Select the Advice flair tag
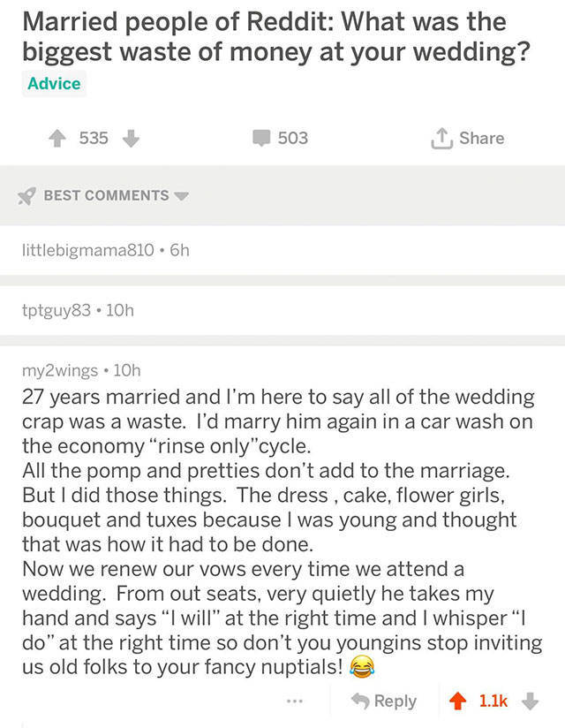The width and height of the screenshot is (565, 728). click(x=54, y=84)
